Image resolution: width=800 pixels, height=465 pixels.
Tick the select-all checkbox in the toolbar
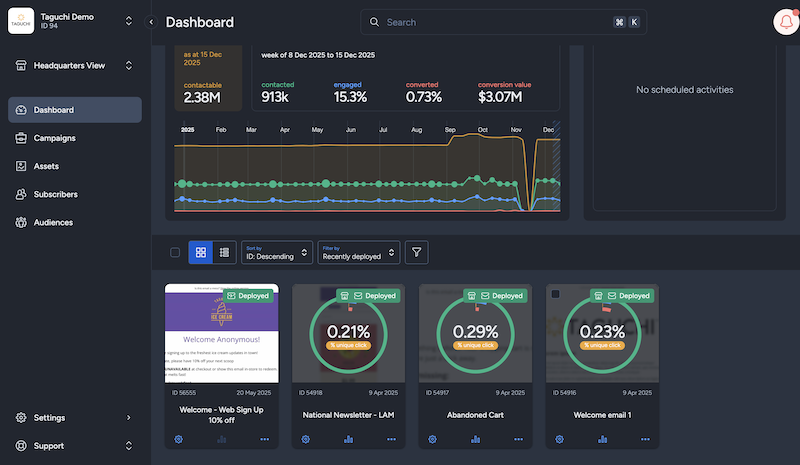pyautogui.click(x=175, y=253)
